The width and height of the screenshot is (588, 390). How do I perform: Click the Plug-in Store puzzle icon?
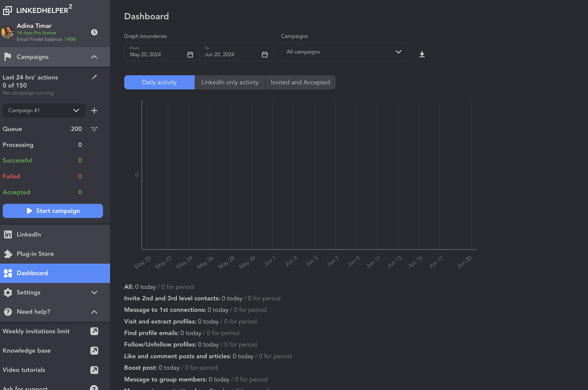tap(8, 254)
